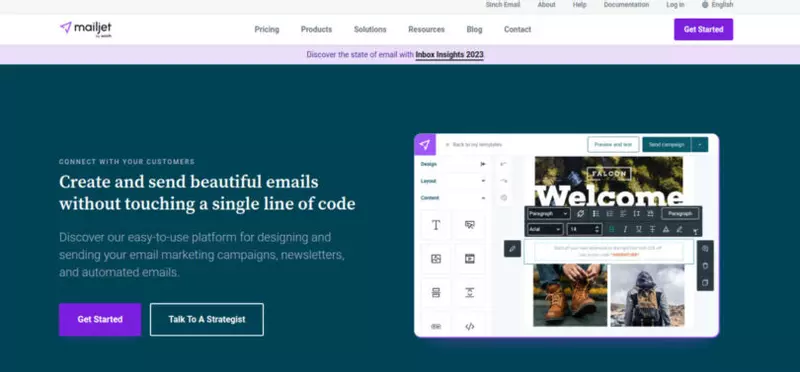Viewport: 800px width, 372px height.
Task: Open the Contact page in navigation
Action: click(517, 29)
